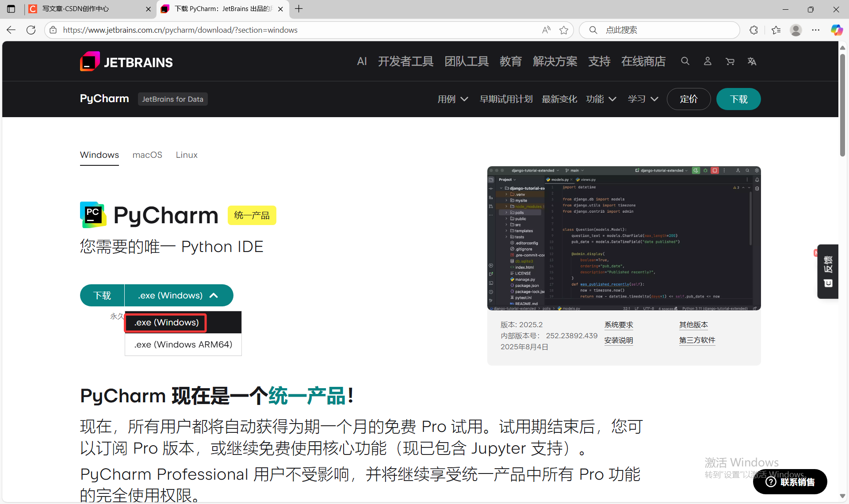Expand the 学习 dropdown

[x=642, y=99]
